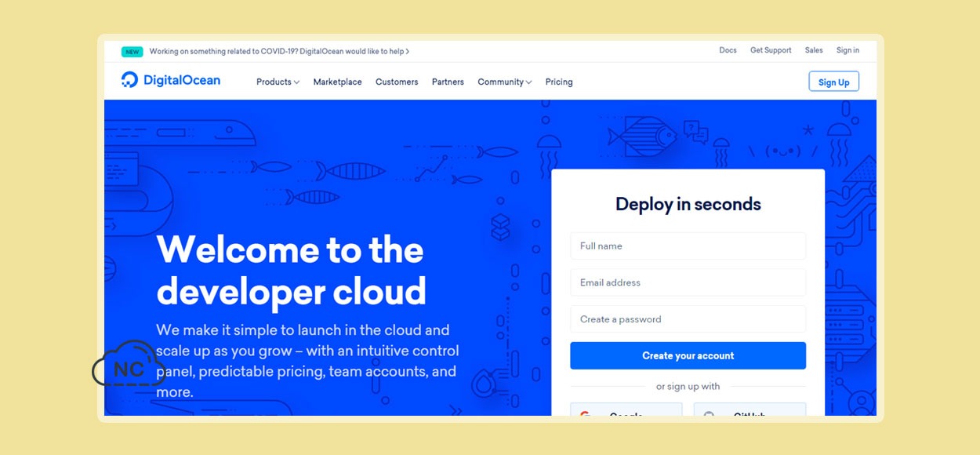Click the Create your account button
The width and height of the screenshot is (980, 455).
point(688,355)
